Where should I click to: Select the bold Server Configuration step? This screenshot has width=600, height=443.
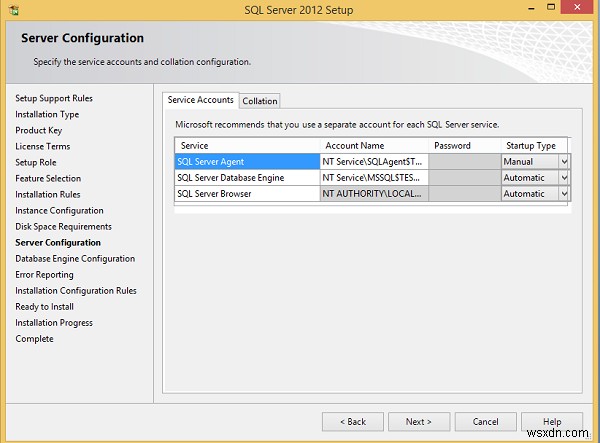click(x=58, y=243)
